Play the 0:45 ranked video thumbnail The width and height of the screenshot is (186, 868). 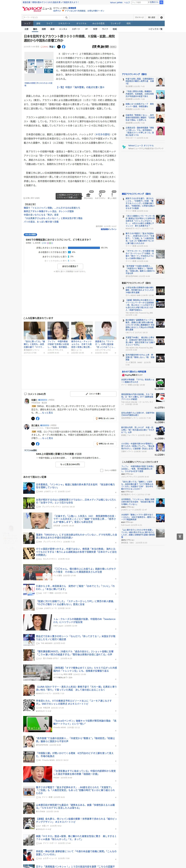[x=160, y=303]
